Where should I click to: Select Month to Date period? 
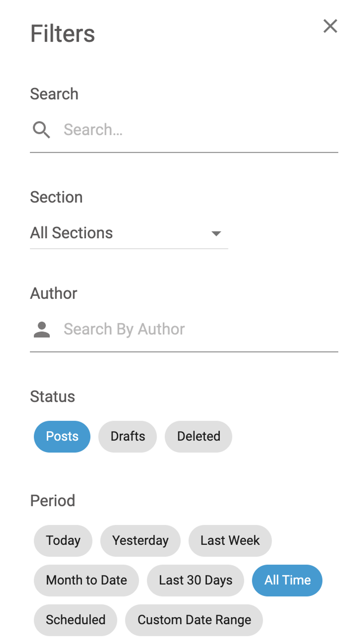(86, 580)
